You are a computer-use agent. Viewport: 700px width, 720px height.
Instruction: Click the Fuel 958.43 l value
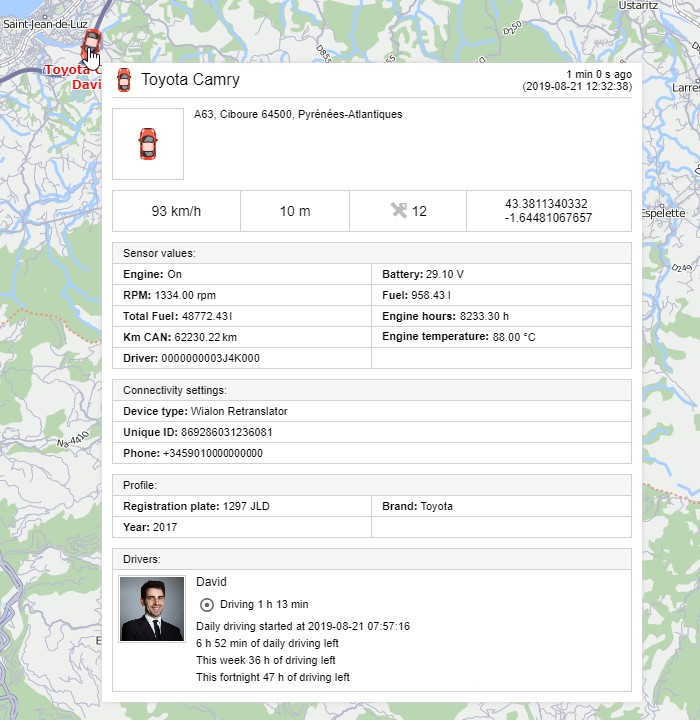[431, 295]
